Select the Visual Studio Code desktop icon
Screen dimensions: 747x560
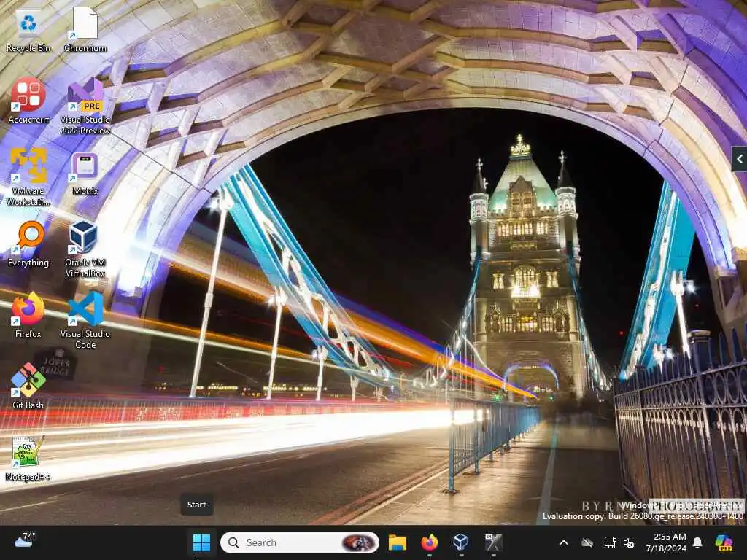pos(85,320)
